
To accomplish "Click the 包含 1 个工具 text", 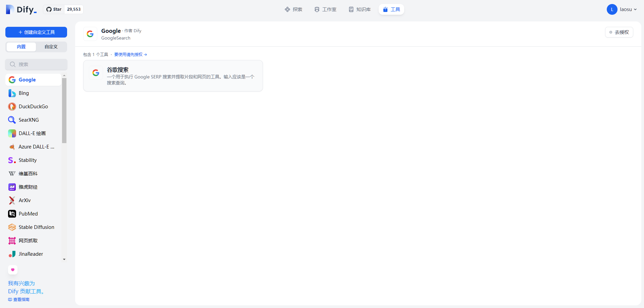I will pyautogui.click(x=96, y=55).
